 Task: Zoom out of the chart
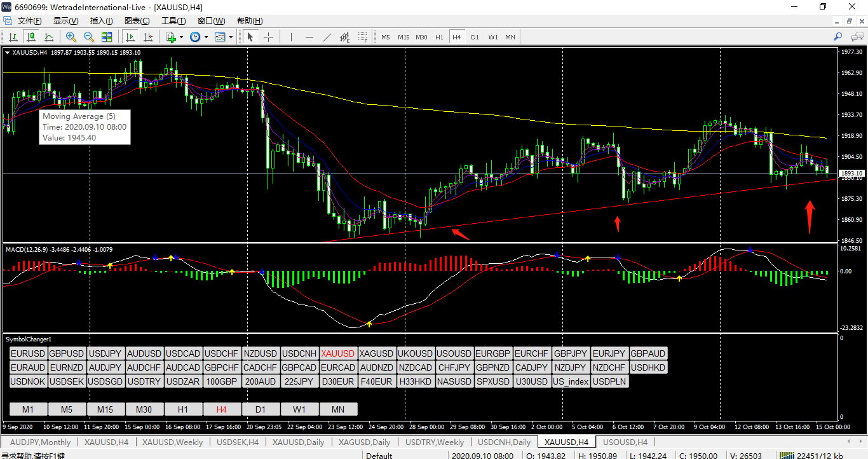89,37
